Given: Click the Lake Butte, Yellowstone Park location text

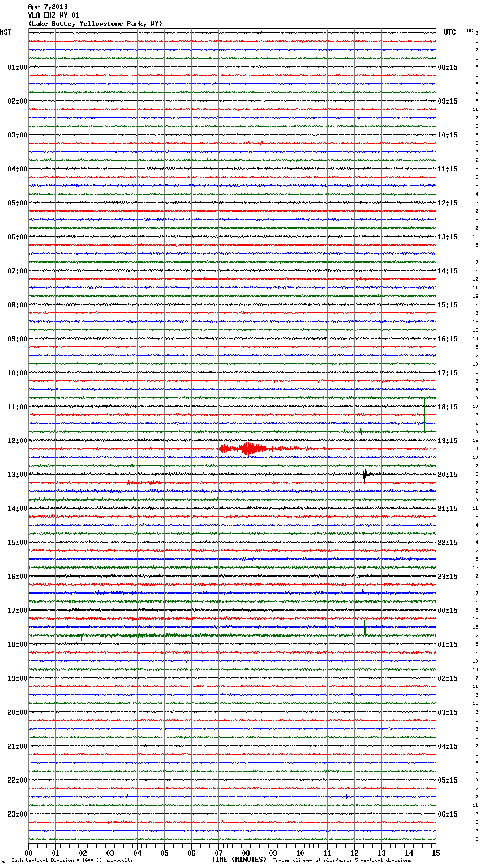Looking at the screenshot, I should click(x=95, y=24).
